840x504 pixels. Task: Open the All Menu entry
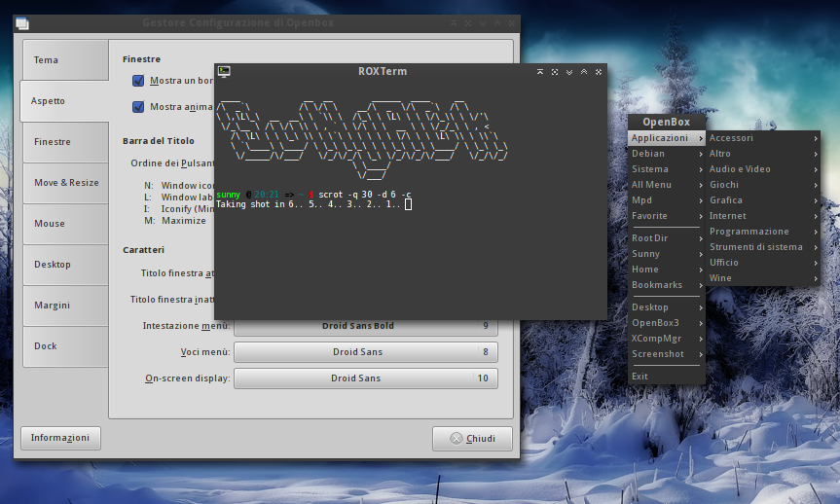coord(667,185)
